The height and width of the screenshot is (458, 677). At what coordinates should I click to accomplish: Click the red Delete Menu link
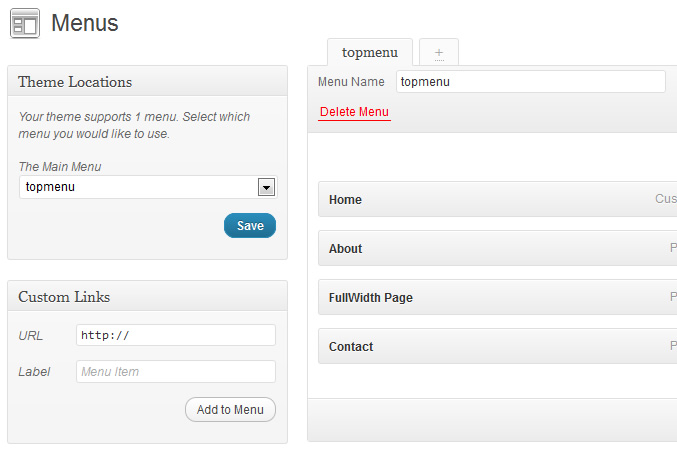coord(354,112)
